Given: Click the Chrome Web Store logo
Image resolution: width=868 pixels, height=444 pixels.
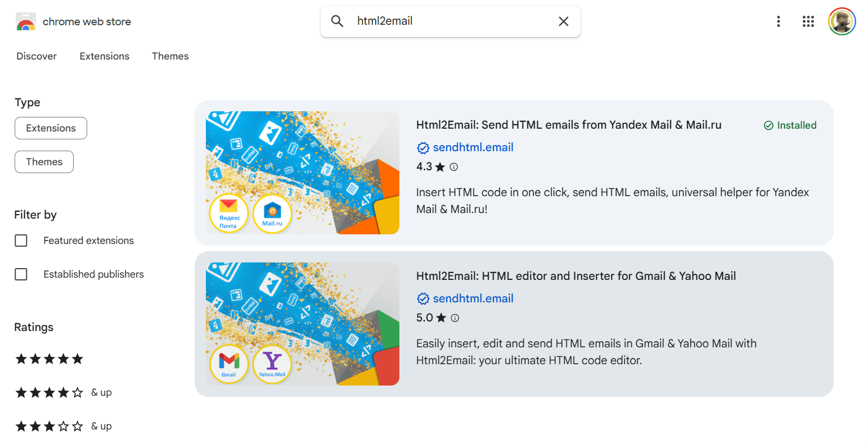Looking at the screenshot, I should 26,21.
